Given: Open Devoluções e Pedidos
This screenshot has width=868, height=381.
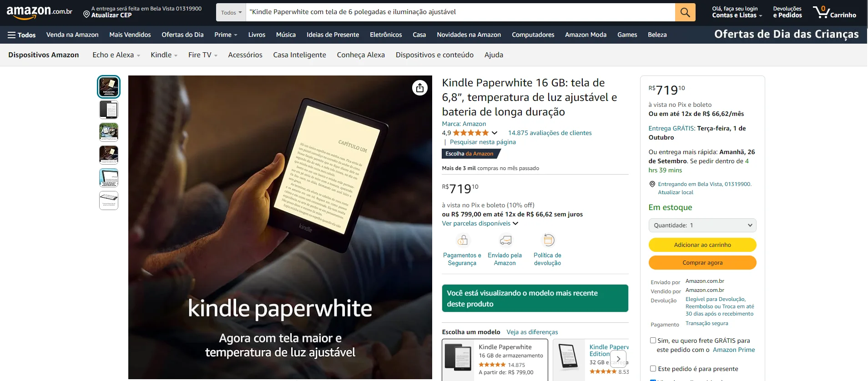Looking at the screenshot, I should click(x=787, y=12).
